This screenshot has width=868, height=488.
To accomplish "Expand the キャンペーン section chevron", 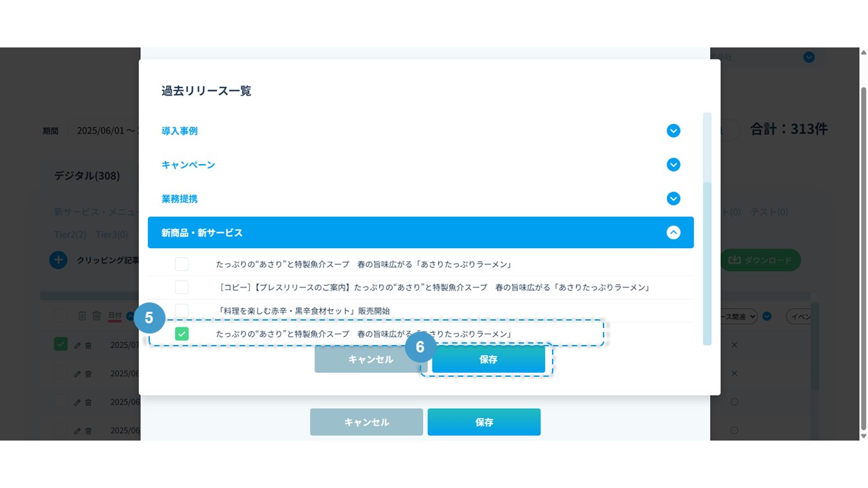I will pos(673,165).
